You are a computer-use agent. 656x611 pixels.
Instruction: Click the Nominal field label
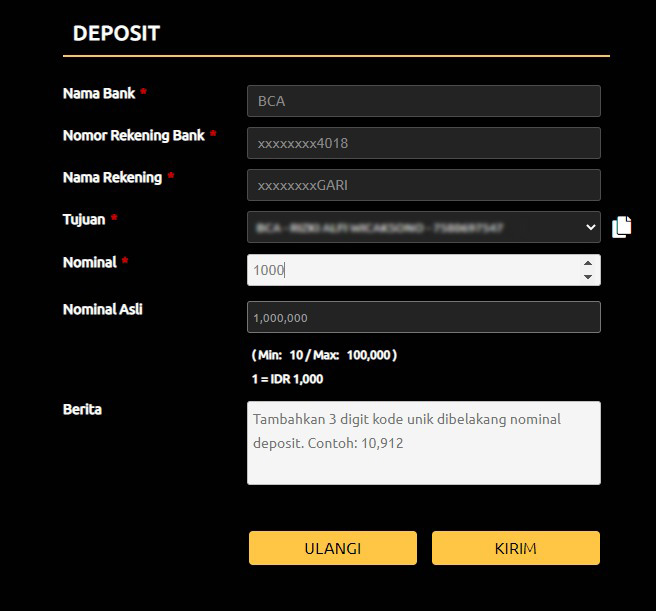pyautogui.click(x=89, y=262)
